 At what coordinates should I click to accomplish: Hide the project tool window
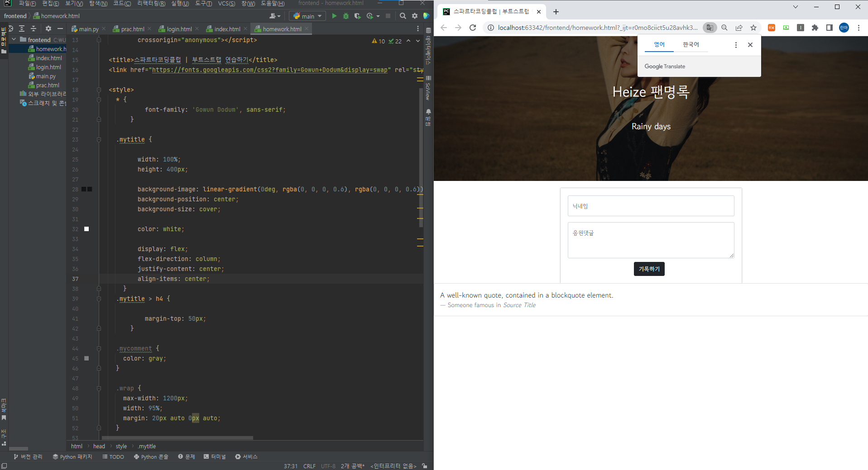(60, 28)
